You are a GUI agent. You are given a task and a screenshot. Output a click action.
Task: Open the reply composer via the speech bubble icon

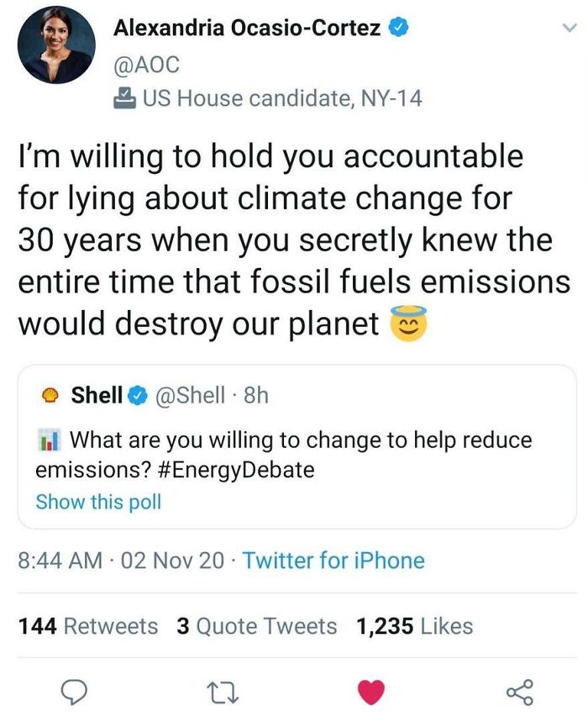tap(76, 691)
